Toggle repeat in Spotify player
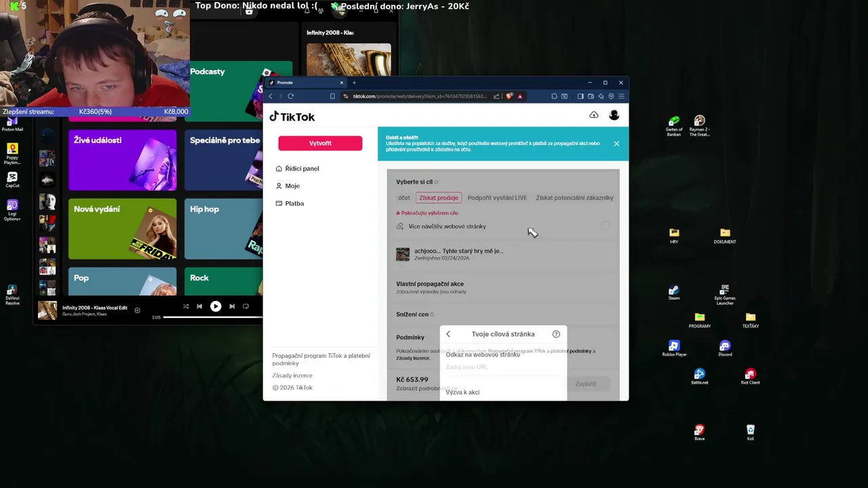Viewport: 868px width, 488px height. point(245,306)
